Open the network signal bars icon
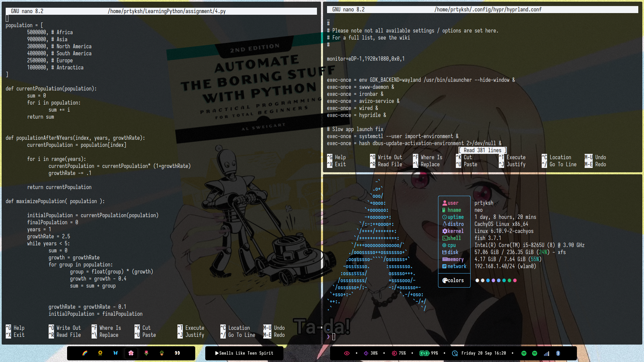 pyautogui.click(x=546, y=353)
